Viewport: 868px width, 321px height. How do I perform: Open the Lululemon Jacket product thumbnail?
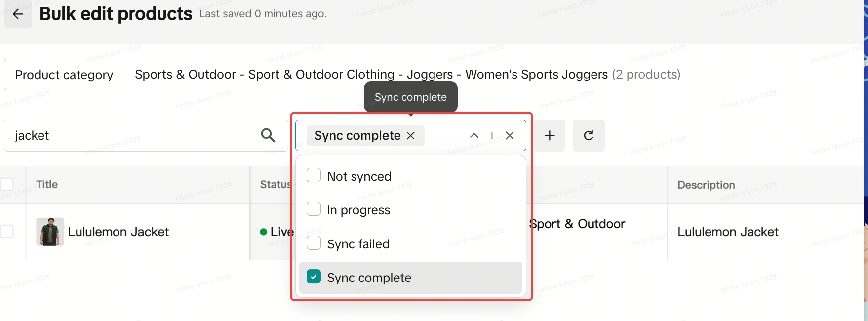pyautogui.click(x=50, y=232)
